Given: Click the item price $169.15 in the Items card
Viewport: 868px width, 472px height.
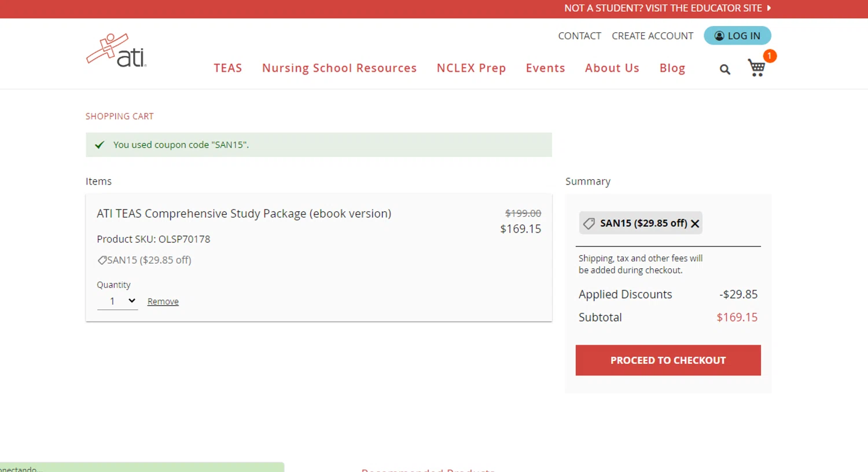Looking at the screenshot, I should click(x=521, y=229).
